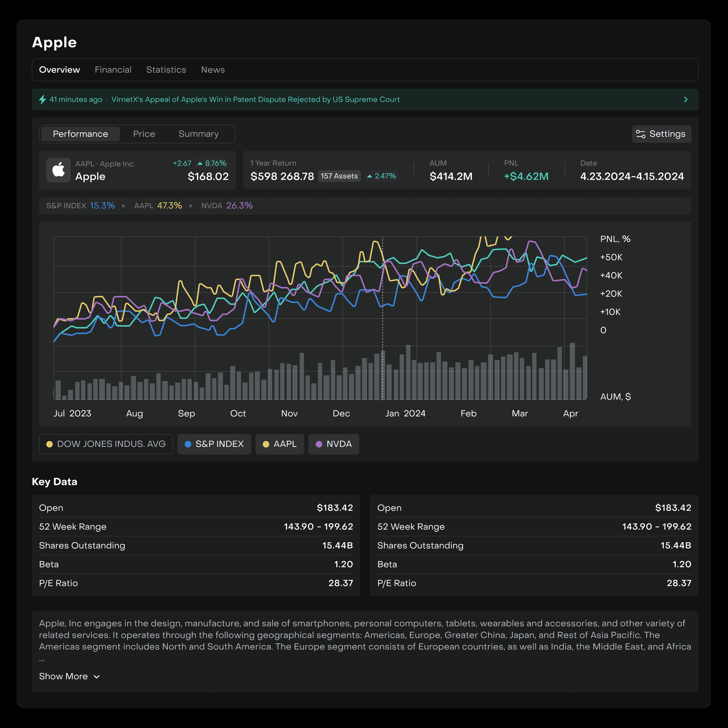
Task: Select the Price chart view
Action: click(x=144, y=134)
